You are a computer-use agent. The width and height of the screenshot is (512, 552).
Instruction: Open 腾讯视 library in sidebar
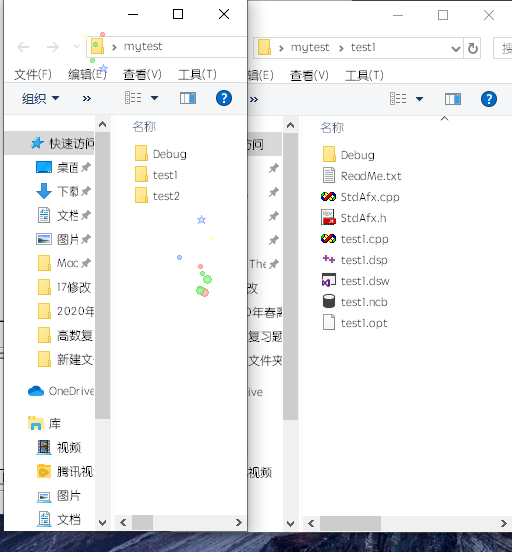pyautogui.click(x=65, y=471)
